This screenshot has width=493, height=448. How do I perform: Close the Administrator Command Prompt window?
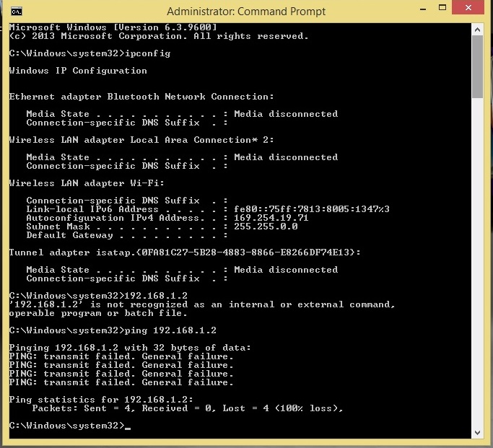468,7
